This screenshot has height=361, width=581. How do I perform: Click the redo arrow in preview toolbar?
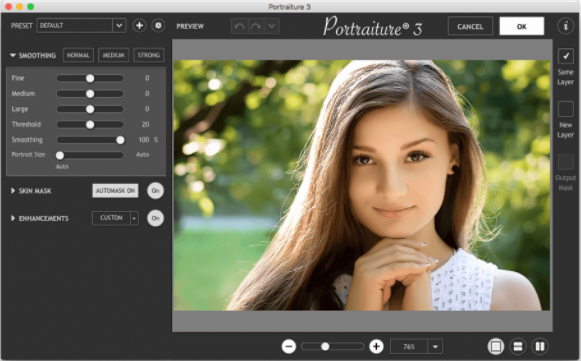(x=256, y=26)
